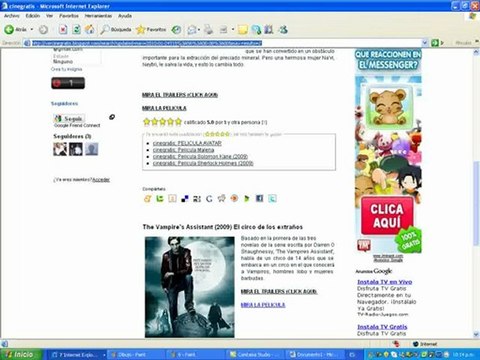
Task: Go back with the Atrás button
Action: click(15, 30)
